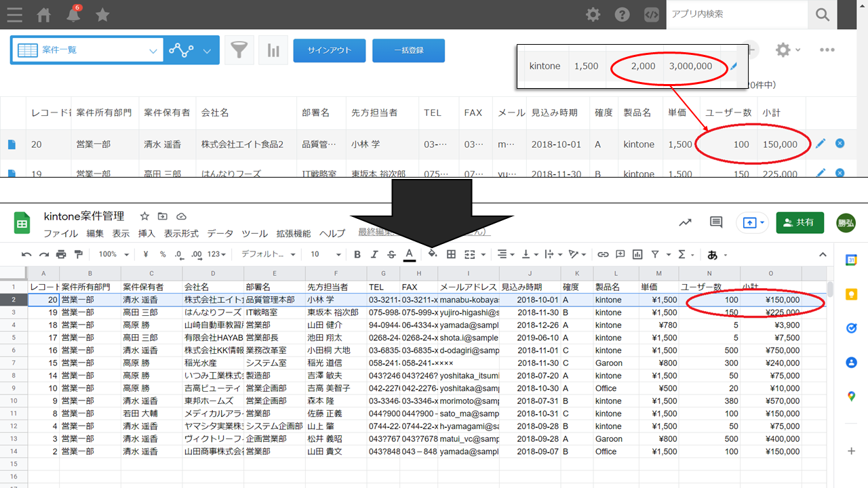Screen dimensions: 868x488
Task: Open the 表示 menu
Action: [x=121, y=234]
